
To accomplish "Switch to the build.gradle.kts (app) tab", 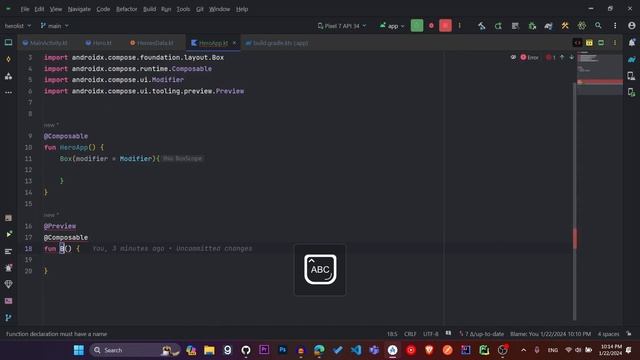I will (x=276, y=43).
